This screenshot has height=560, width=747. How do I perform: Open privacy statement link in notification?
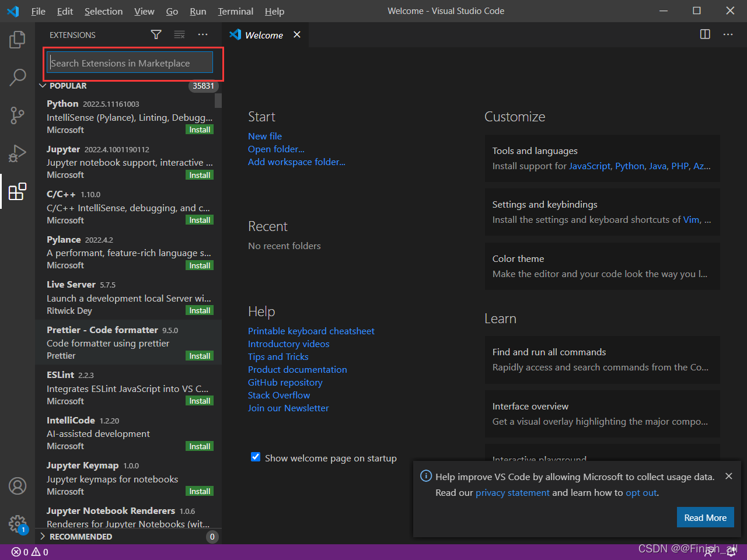512,492
